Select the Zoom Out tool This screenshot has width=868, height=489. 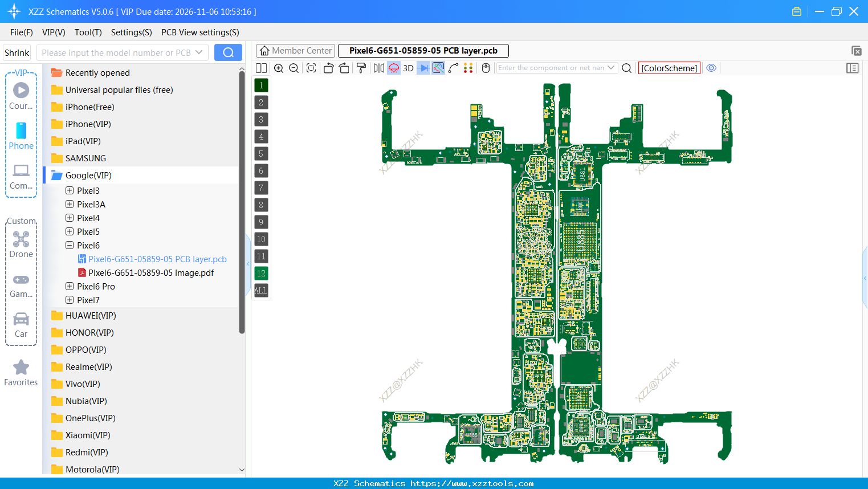coord(293,68)
